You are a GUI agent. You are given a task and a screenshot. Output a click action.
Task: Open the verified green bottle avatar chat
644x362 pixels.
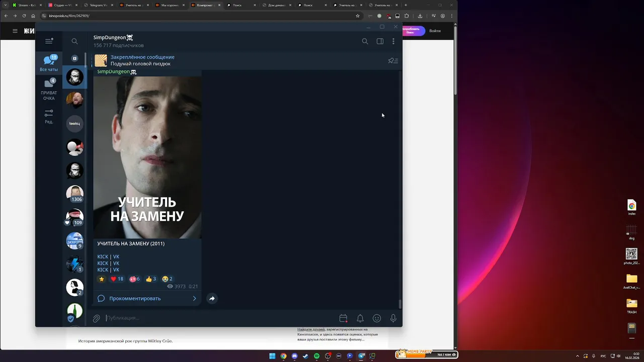pos(75,312)
